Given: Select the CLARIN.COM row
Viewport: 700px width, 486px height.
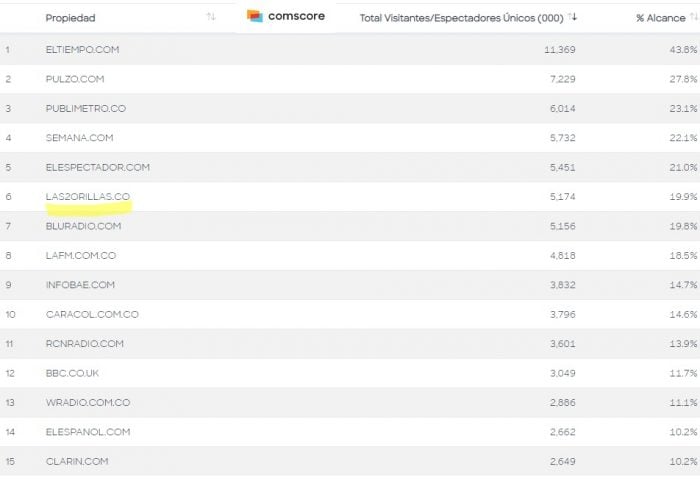Looking at the screenshot, I should click(77, 461).
